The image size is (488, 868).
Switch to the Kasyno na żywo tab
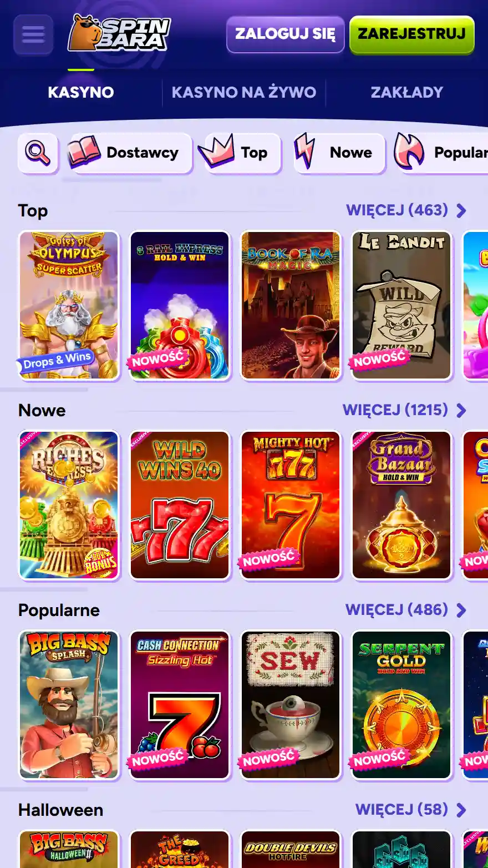(x=244, y=92)
